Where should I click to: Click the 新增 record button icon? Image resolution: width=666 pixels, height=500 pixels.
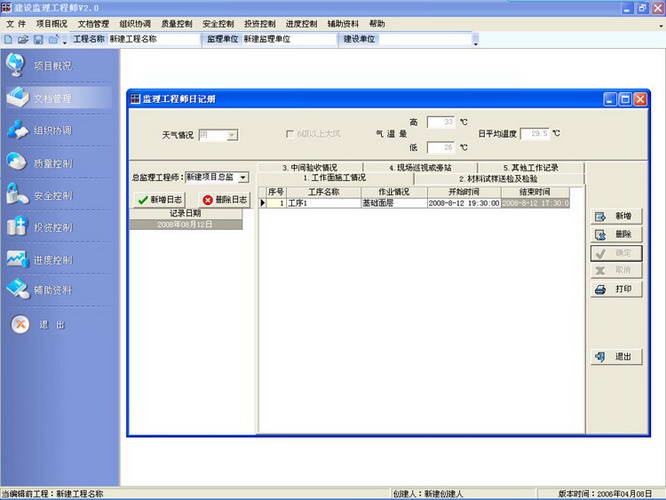click(x=600, y=217)
